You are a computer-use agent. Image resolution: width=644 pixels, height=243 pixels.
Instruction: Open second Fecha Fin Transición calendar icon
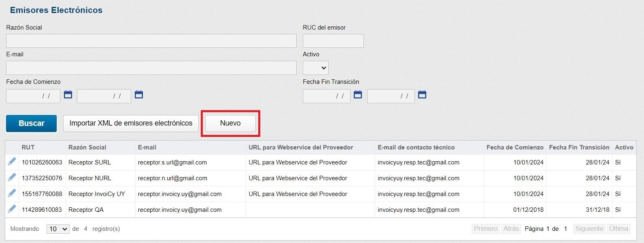(422, 95)
